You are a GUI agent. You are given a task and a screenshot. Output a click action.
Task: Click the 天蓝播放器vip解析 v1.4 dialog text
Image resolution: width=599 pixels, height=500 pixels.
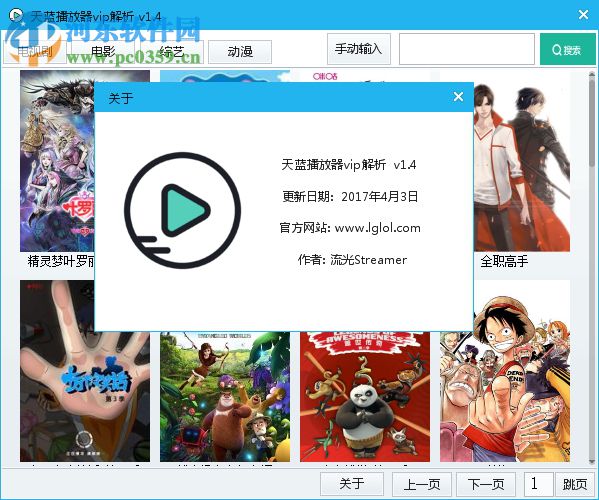click(349, 165)
